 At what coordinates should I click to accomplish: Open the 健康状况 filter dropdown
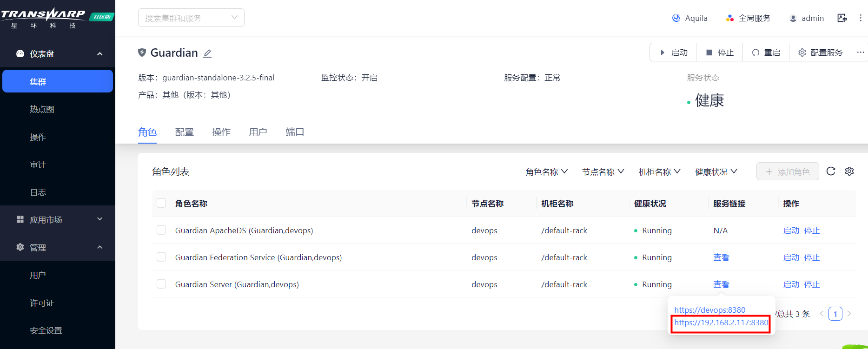[716, 172]
